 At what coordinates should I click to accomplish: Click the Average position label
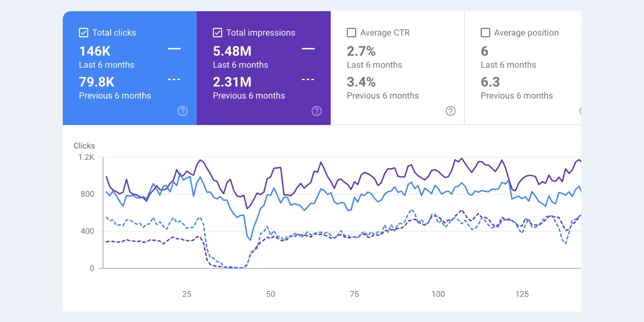(526, 33)
